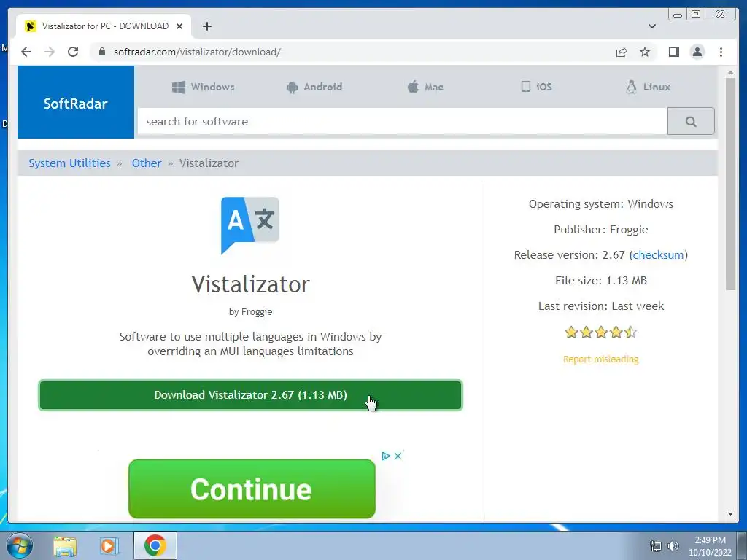The image size is (747, 560).
Task: Go back to the previous page
Action: (x=26, y=52)
